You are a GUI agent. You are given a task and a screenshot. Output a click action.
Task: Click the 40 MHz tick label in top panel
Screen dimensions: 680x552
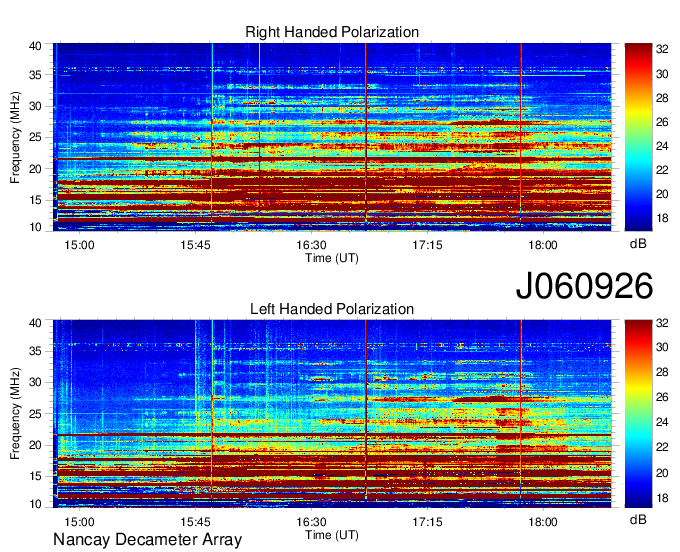click(36, 46)
